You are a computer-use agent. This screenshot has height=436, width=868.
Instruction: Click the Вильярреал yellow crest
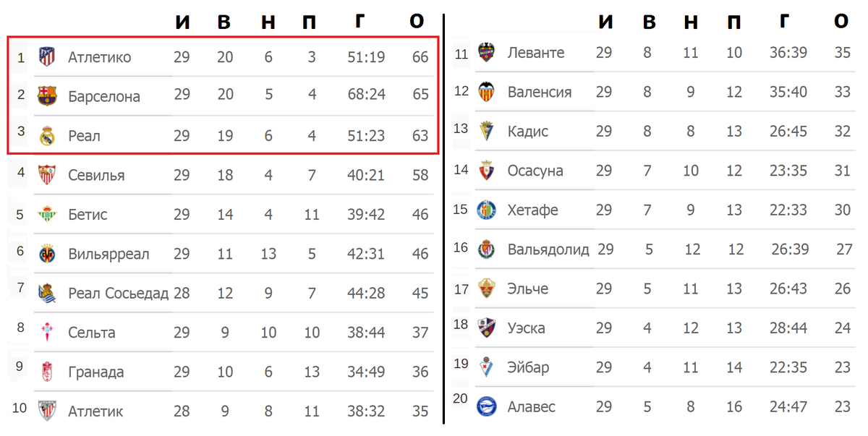(x=47, y=254)
